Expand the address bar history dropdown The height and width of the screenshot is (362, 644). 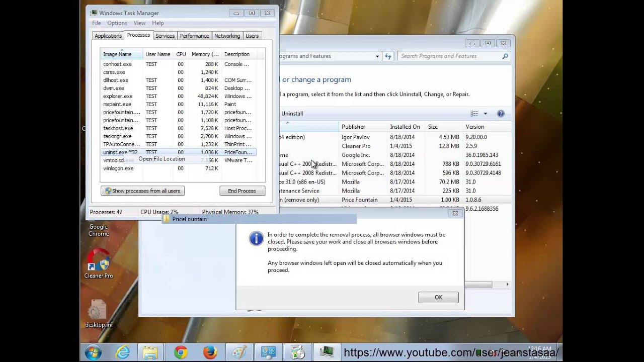(377, 56)
